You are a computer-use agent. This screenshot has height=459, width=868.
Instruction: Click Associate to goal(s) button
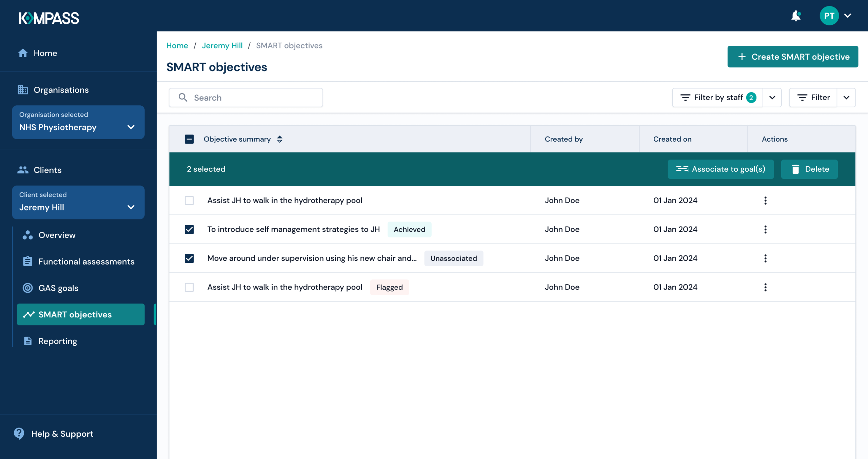(721, 169)
